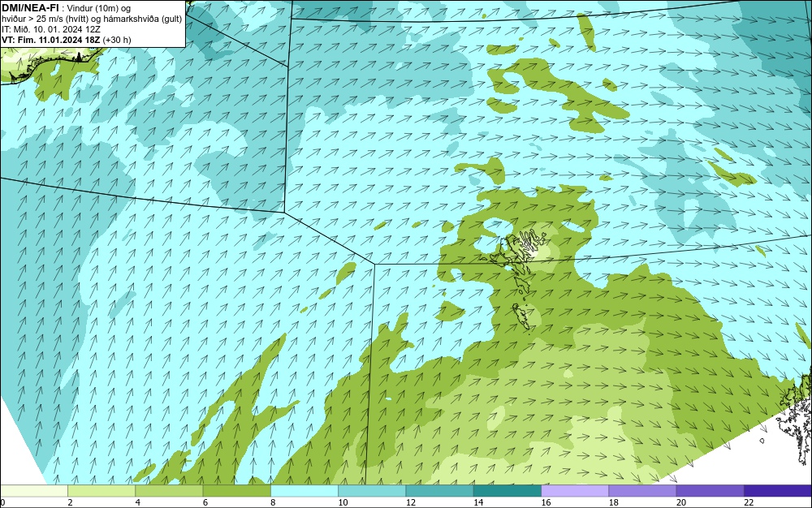Click the legend label "0"

pos(2,503)
